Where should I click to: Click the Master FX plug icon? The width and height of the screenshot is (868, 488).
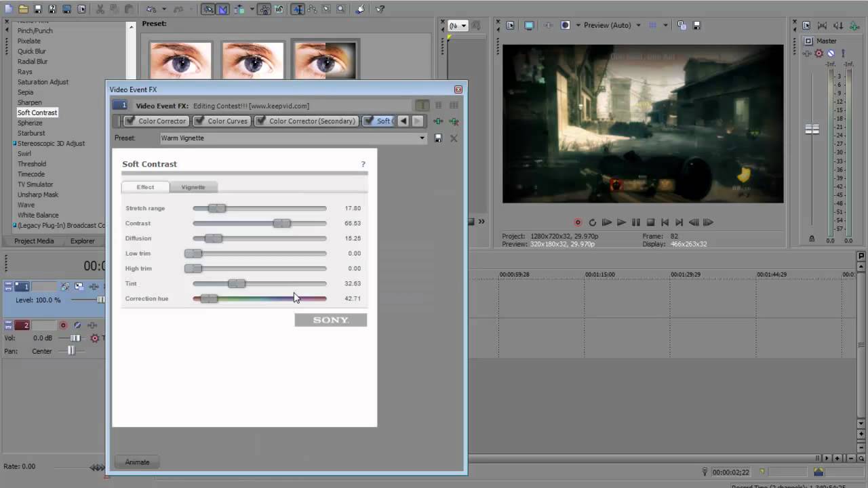pos(807,54)
